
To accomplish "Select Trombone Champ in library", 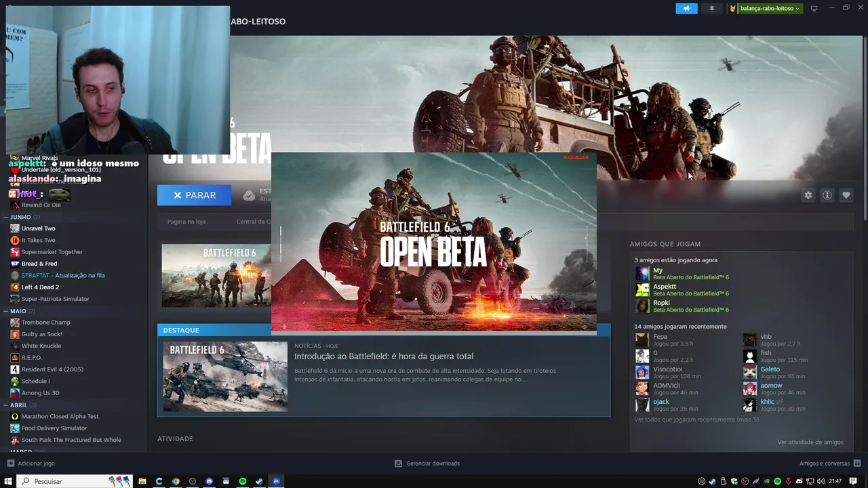I will click(45, 323).
